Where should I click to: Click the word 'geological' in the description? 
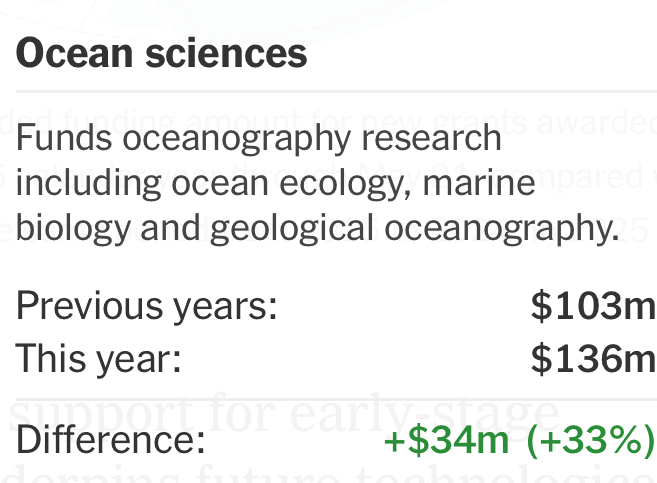292,228
